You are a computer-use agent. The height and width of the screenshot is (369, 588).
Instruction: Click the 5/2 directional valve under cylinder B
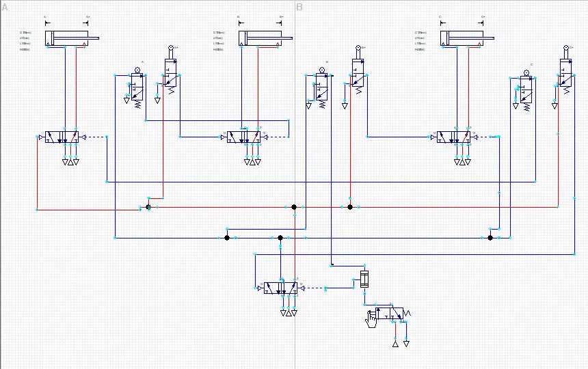point(244,137)
